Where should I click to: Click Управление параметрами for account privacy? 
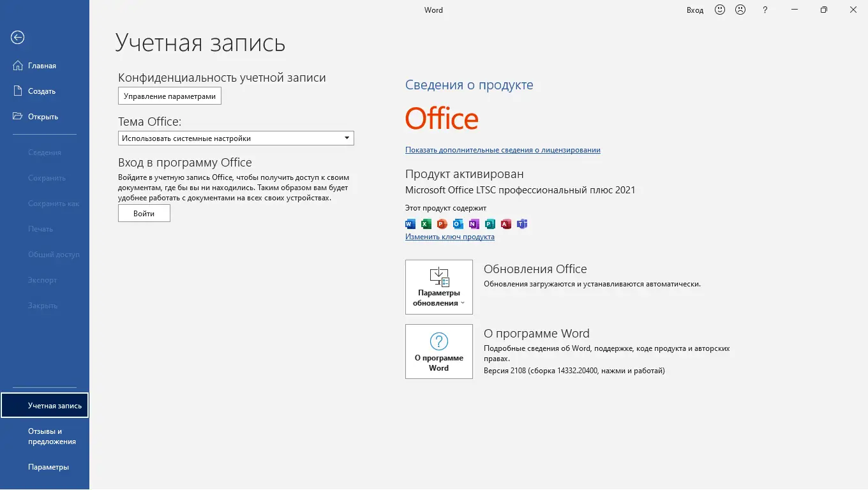pyautogui.click(x=169, y=96)
